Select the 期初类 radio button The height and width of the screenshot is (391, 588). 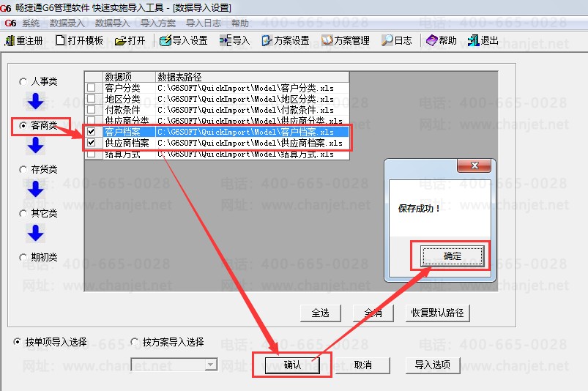click(23, 258)
